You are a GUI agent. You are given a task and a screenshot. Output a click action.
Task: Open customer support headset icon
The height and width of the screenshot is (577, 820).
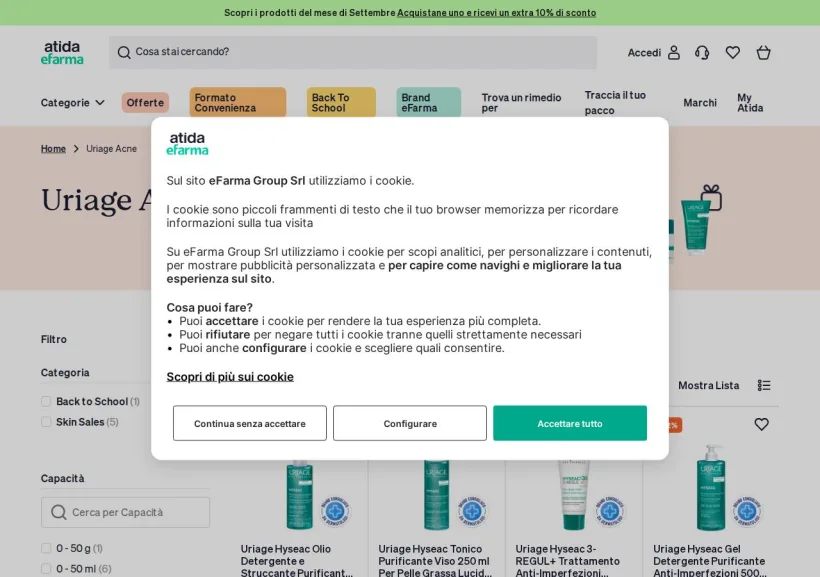[702, 52]
